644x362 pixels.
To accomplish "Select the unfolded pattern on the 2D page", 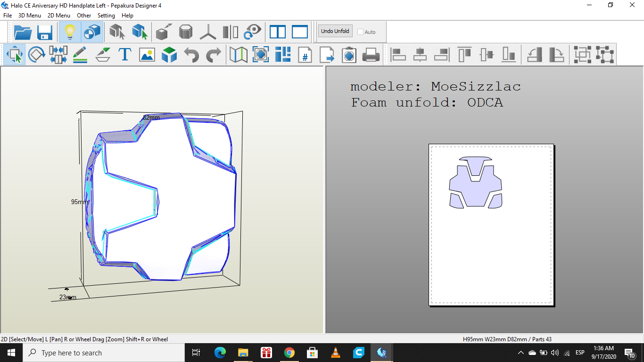I will 476,183.
